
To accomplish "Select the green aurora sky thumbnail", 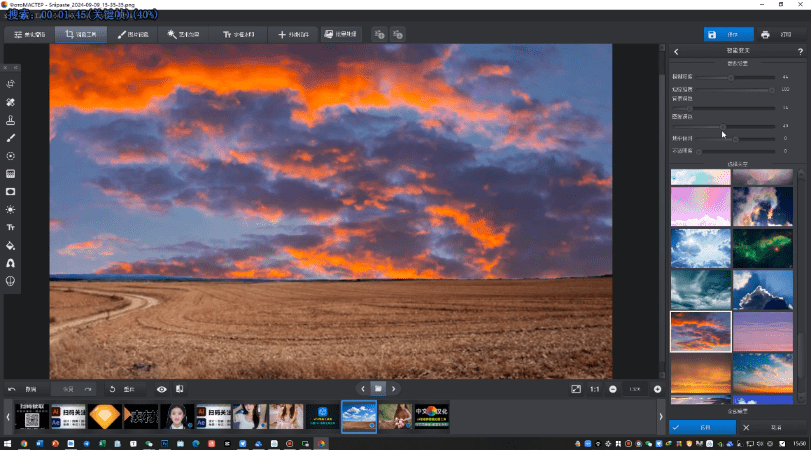I will [763, 248].
